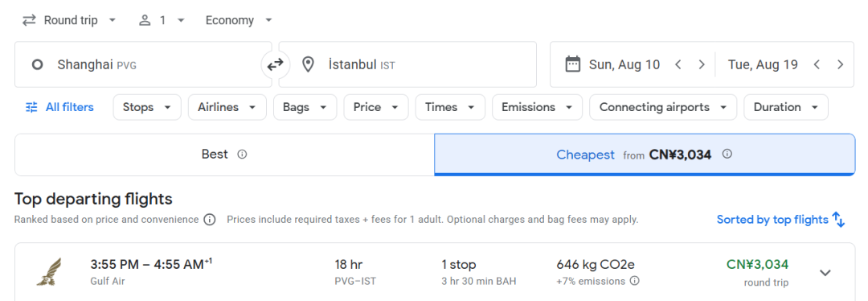Open emissions info for Gulf Air flight

tap(634, 281)
